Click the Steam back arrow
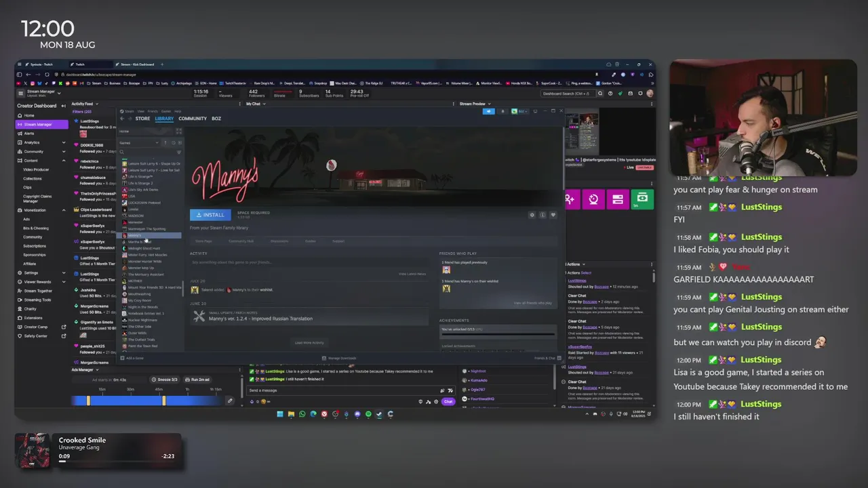 (122, 119)
